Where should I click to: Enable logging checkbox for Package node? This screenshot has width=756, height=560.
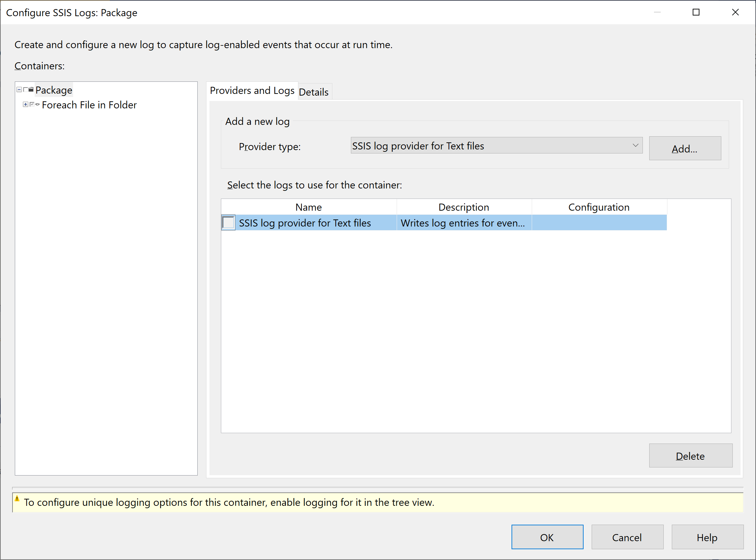26,90
